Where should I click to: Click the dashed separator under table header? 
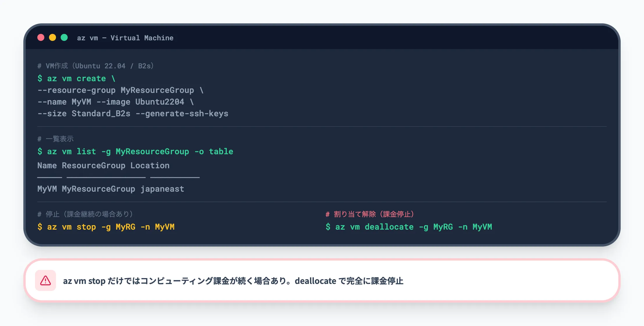(118, 177)
